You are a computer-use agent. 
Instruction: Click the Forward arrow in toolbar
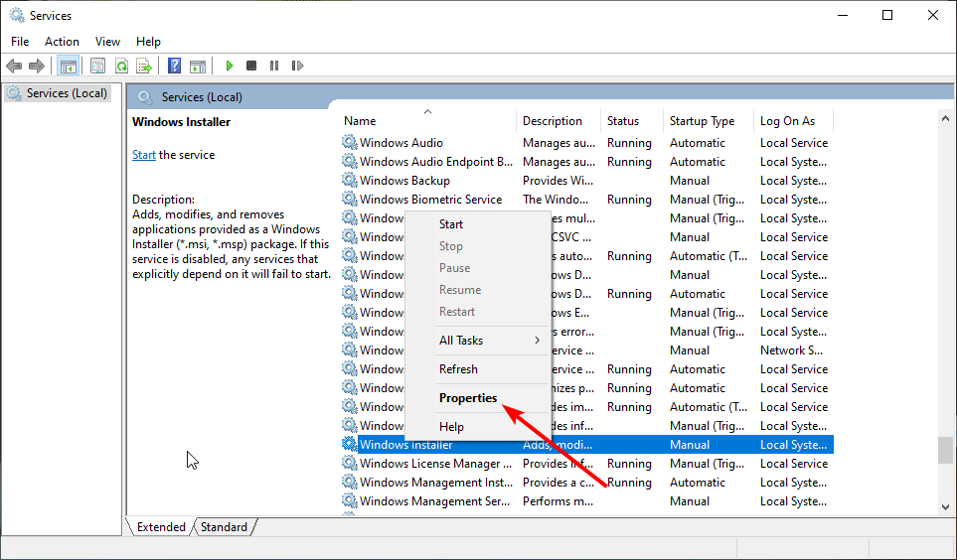click(x=37, y=67)
